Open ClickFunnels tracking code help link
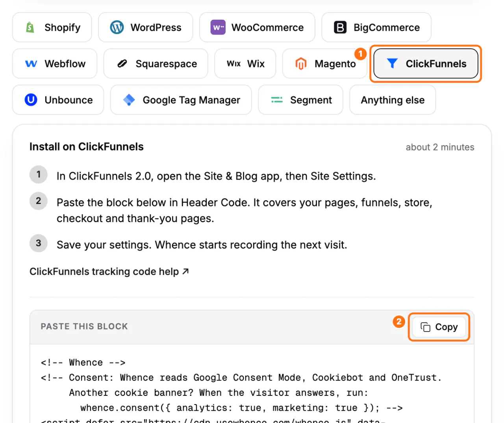This screenshot has height=423, width=504. [109, 271]
